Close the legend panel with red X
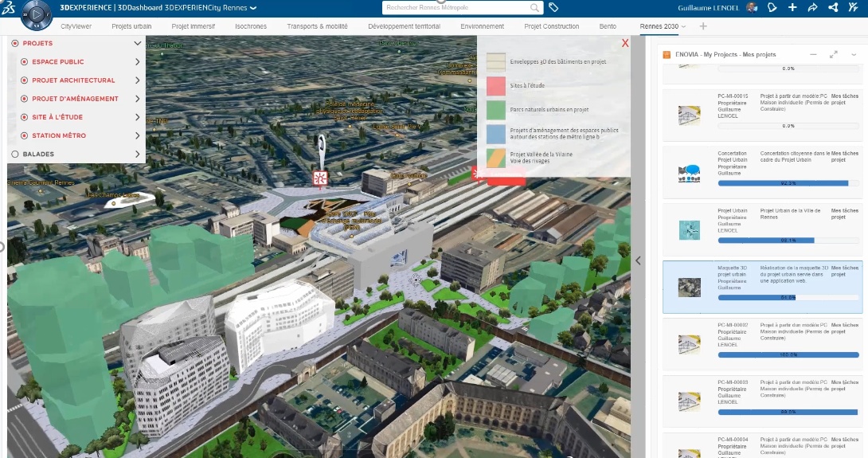The image size is (868, 458). pos(624,43)
